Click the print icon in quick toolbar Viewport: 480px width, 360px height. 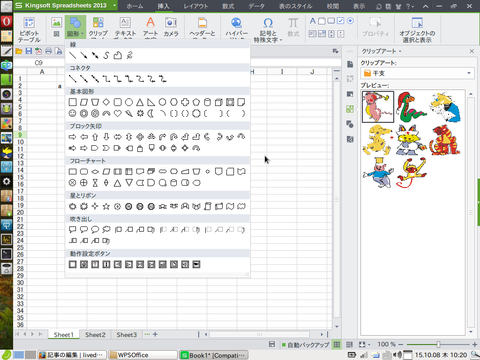click(x=48, y=51)
